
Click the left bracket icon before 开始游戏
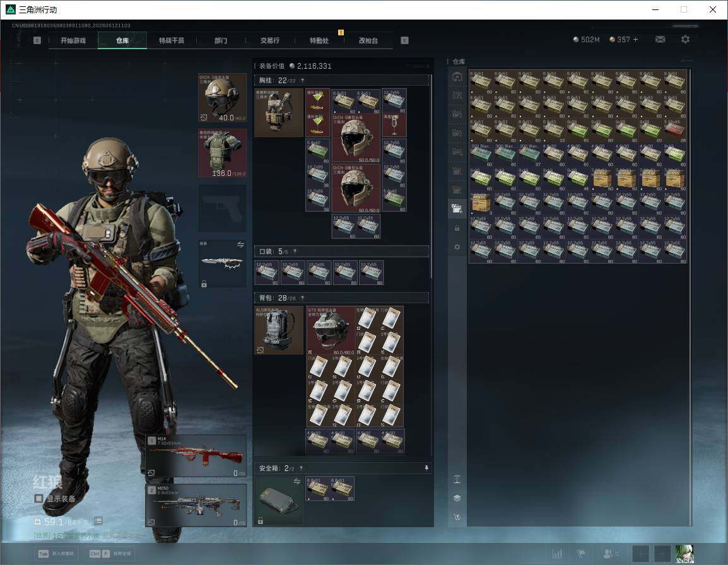pos(37,40)
